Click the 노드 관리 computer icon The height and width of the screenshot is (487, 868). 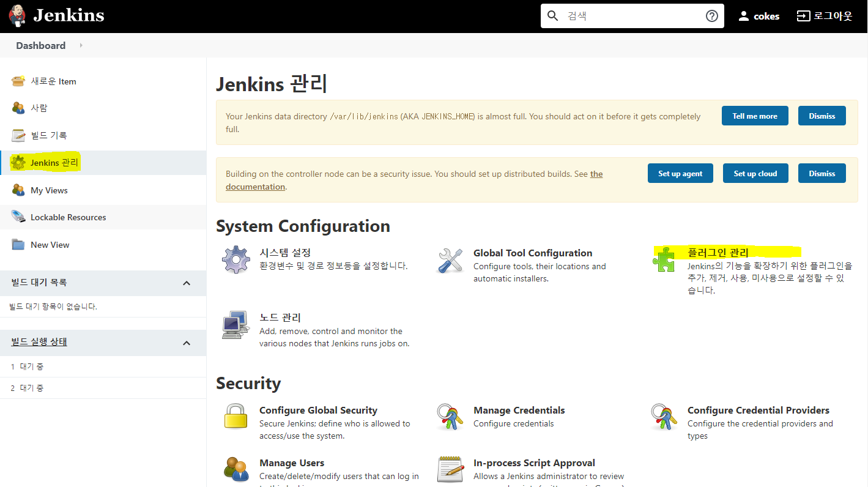[x=236, y=325]
